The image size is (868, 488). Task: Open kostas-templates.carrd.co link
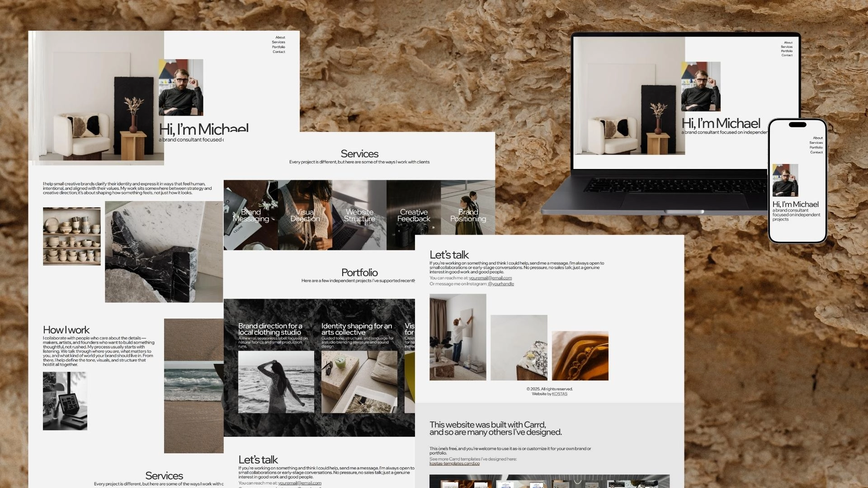click(x=454, y=464)
